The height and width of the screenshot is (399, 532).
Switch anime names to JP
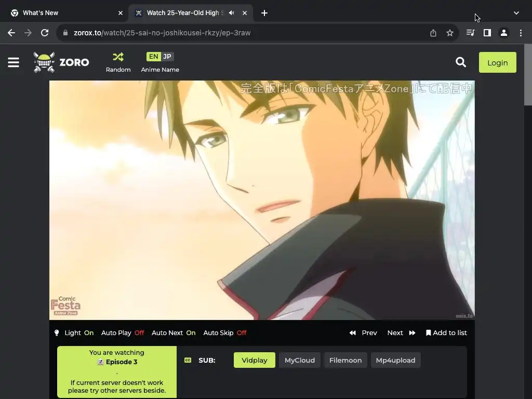coord(167,57)
